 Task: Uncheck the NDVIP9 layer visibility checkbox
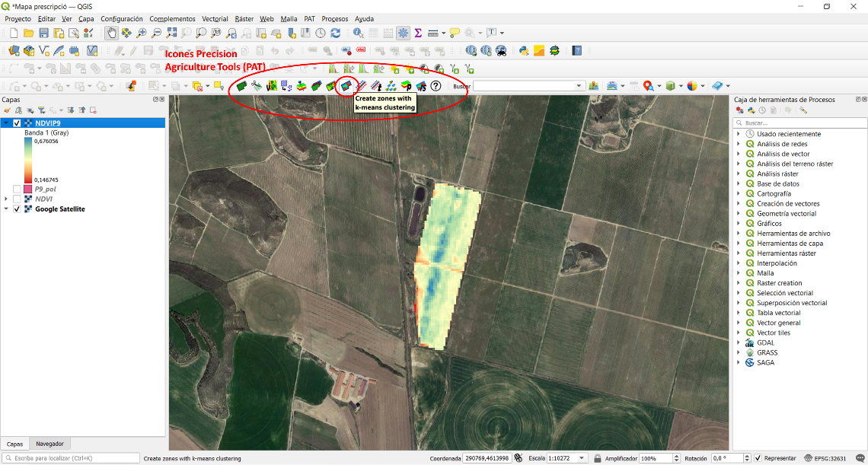coord(18,123)
